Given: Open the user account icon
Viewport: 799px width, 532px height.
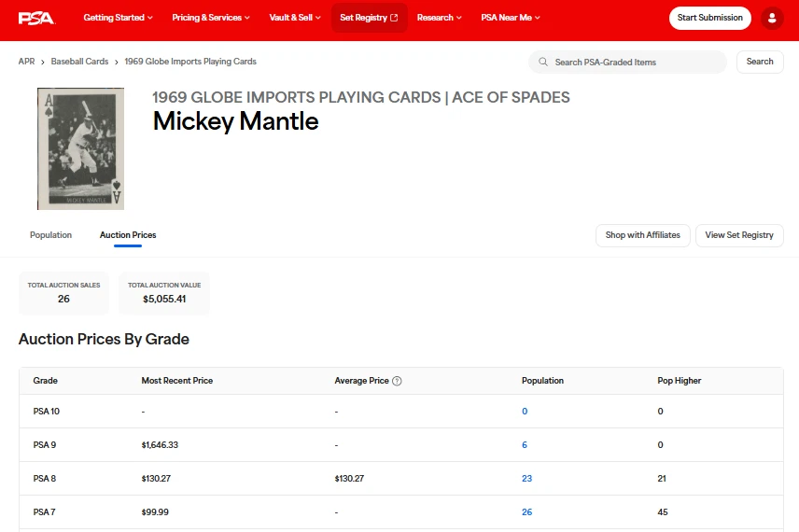Looking at the screenshot, I should [772, 19].
